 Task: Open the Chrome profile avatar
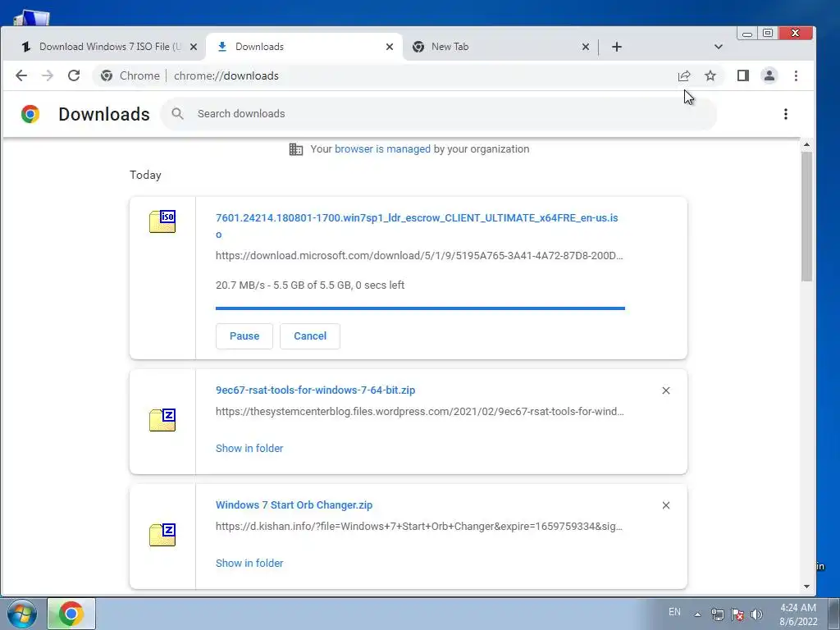[769, 75]
